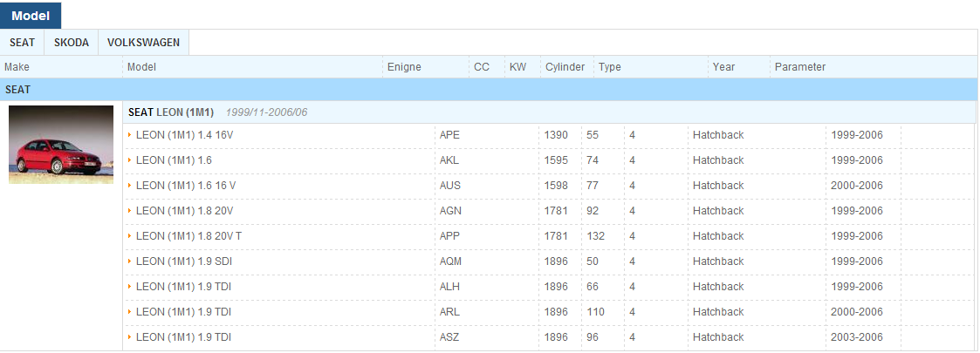
Task: Open LEON (1M1) 1.9 SDI model link
Action: (x=184, y=261)
